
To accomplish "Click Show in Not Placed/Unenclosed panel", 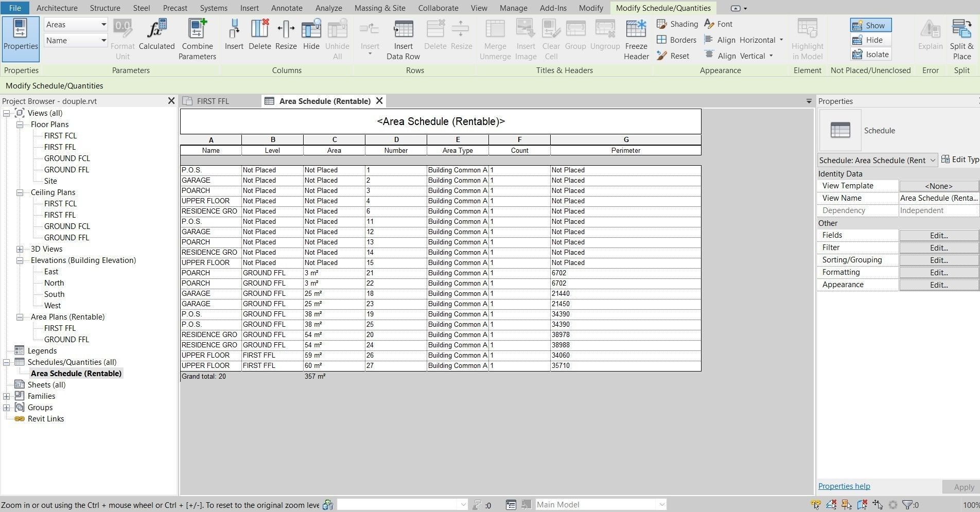I will 870,25.
